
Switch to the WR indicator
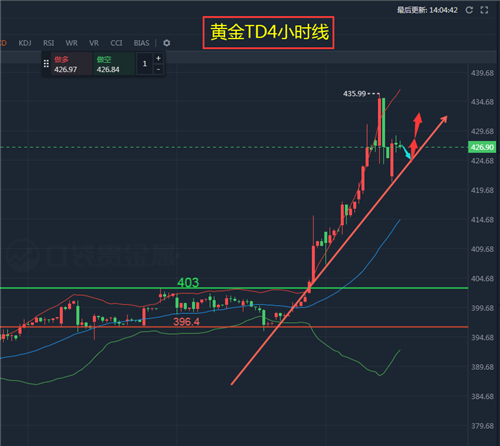pyautogui.click(x=72, y=43)
